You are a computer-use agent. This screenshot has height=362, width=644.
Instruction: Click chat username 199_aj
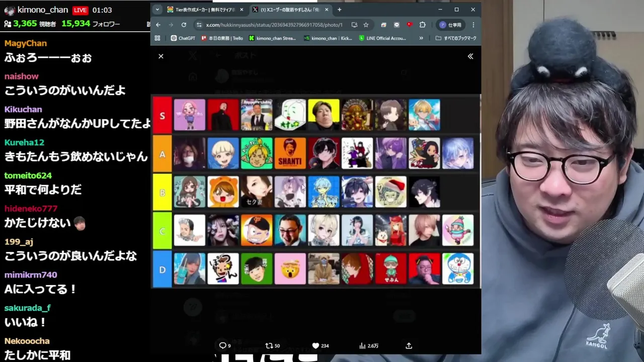[x=19, y=242]
